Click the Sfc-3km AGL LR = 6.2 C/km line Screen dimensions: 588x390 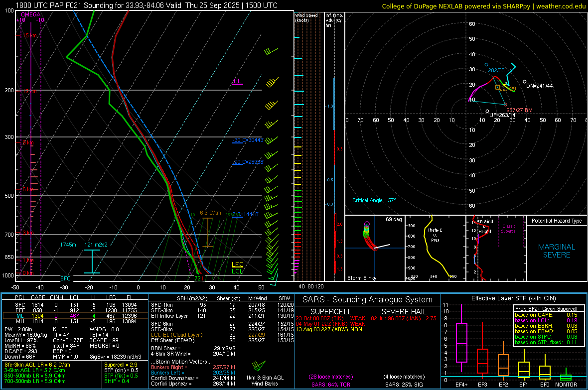click(37, 365)
